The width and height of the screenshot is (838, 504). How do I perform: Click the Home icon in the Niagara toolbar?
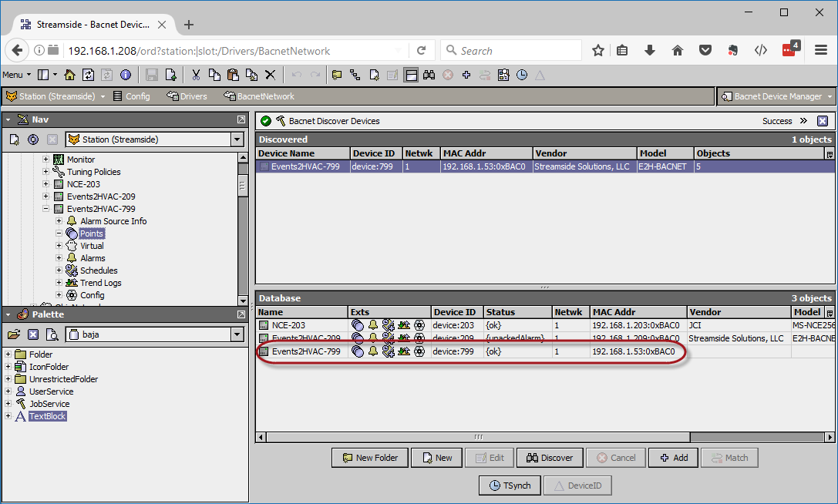69,75
